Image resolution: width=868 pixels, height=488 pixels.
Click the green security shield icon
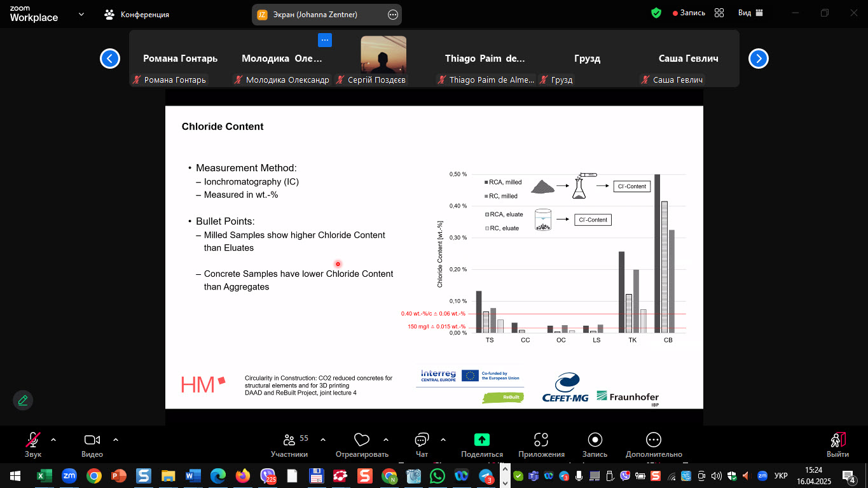(x=656, y=13)
